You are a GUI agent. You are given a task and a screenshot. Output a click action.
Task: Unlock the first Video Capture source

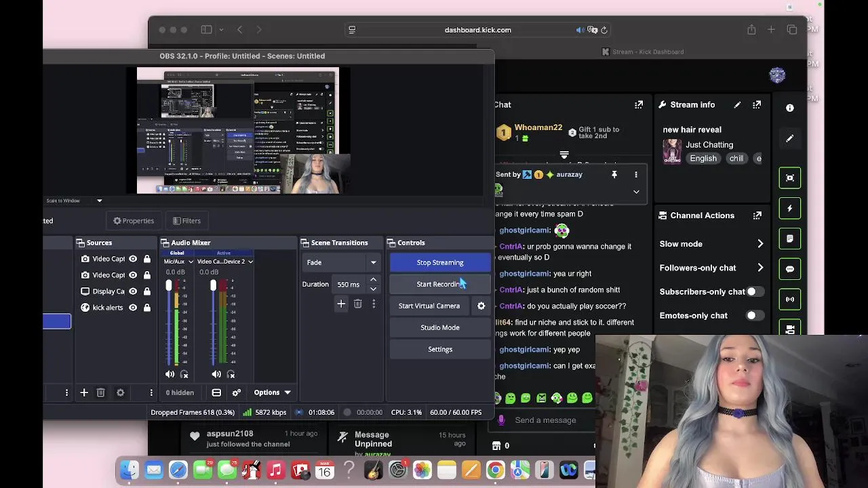click(146, 259)
